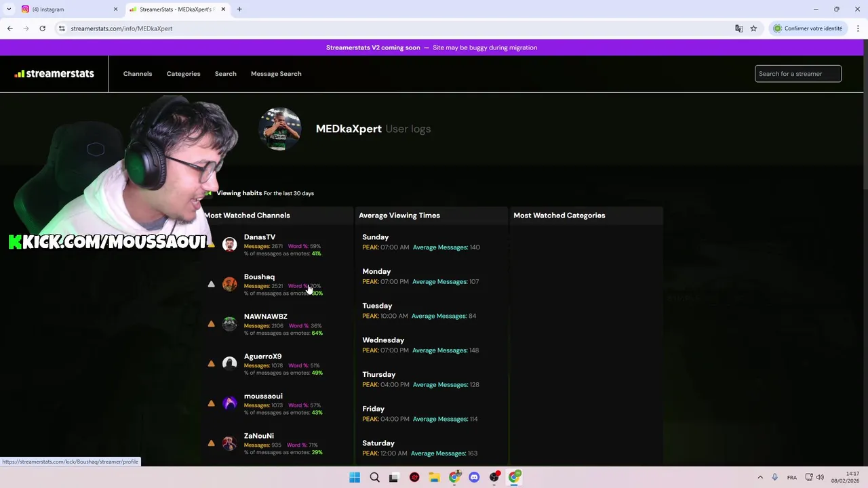Image resolution: width=868 pixels, height=488 pixels.
Task: Switch FRA keyboard language indicator
Action: pyautogui.click(x=791, y=477)
